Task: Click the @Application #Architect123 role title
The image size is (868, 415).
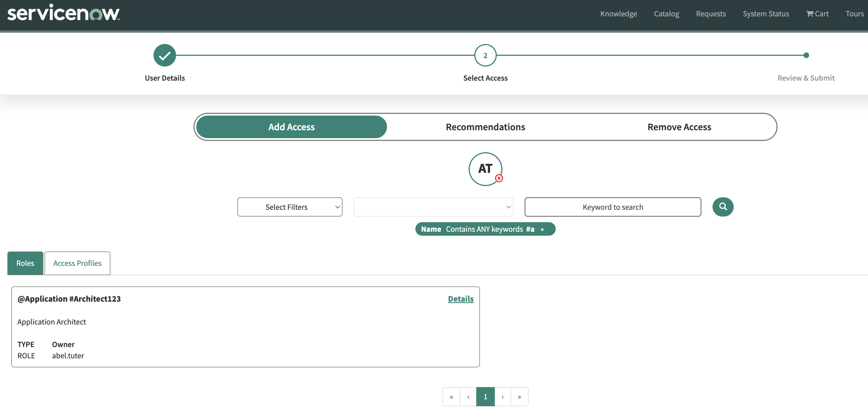Action: (69, 299)
